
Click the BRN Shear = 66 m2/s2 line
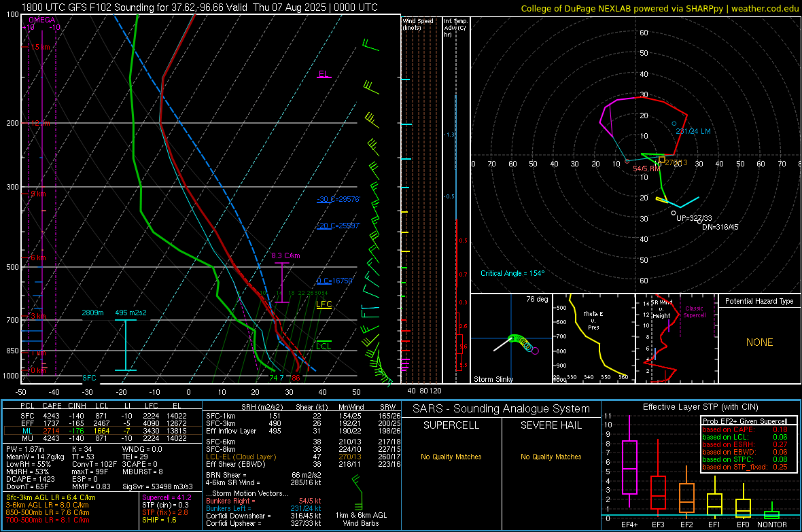(264, 475)
